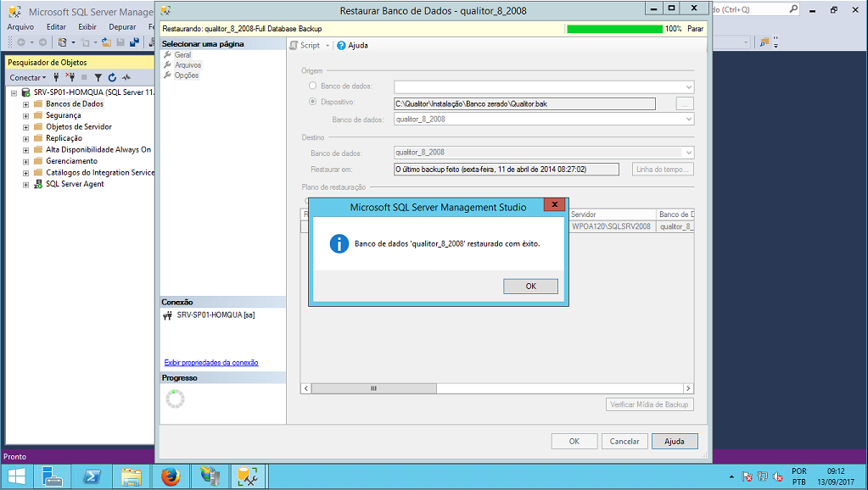Check the Geral page in Selecionar uma página

coord(183,54)
